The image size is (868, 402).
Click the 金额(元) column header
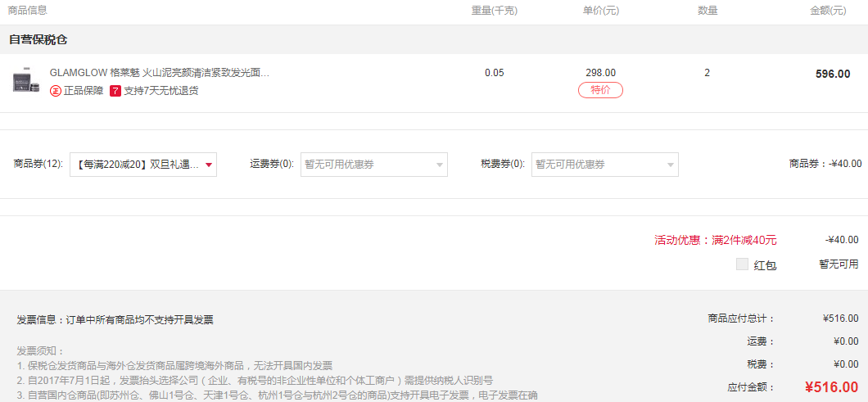[828, 11]
